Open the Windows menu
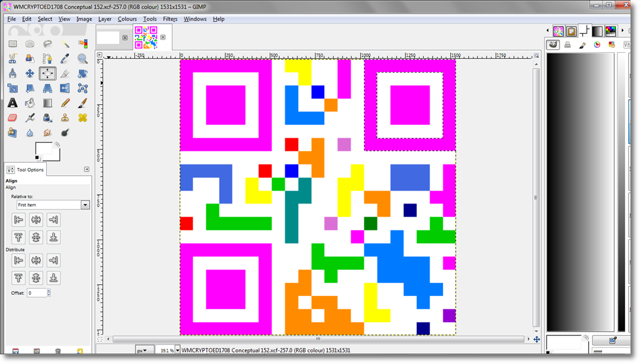Image resolution: width=640 pixels, height=364 pixels. [x=195, y=19]
